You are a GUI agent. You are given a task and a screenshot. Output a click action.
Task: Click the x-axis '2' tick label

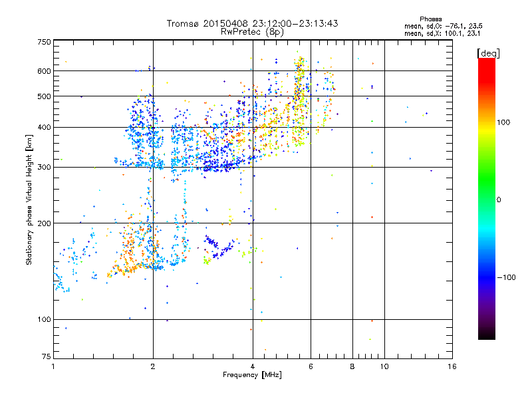pyautogui.click(x=153, y=366)
